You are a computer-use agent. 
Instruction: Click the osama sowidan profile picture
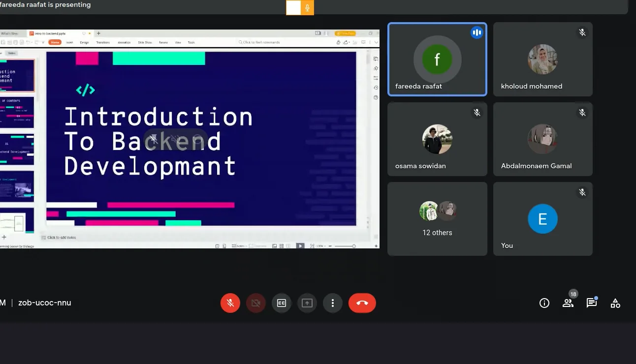[x=437, y=139]
